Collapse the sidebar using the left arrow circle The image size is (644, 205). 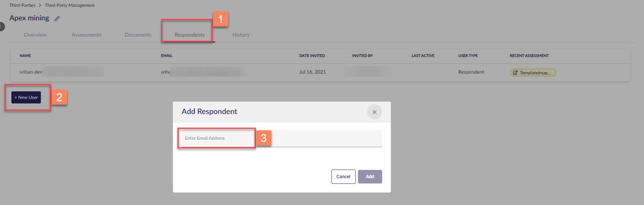click(2, 26)
